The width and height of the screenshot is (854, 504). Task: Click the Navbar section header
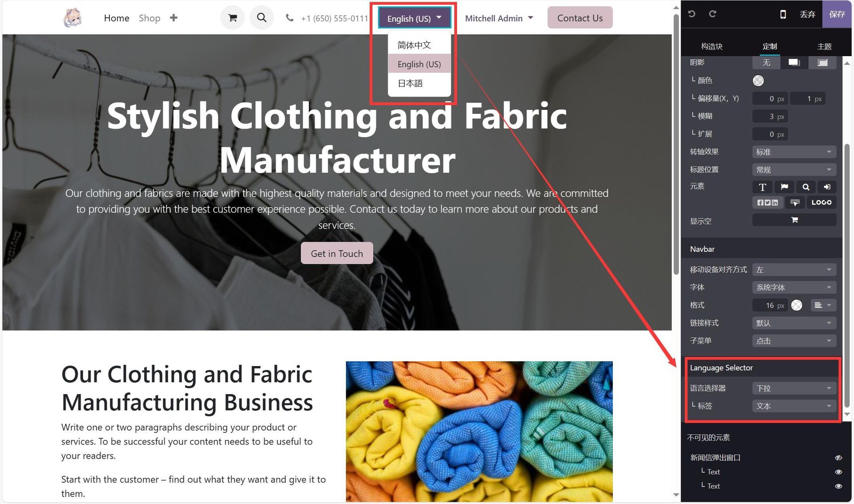point(761,249)
